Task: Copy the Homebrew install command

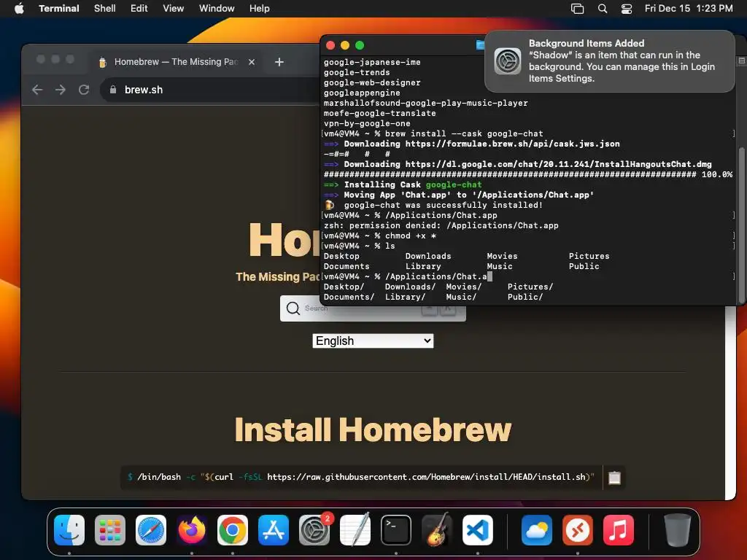Action: [x=614, y=477]
